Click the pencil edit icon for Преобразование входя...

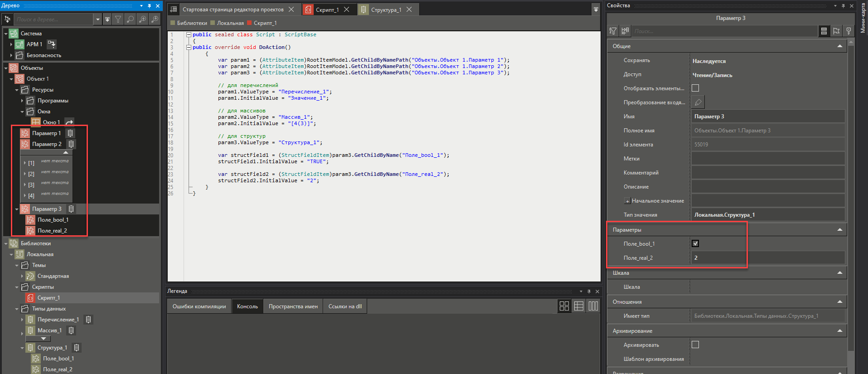coord(698,102)
